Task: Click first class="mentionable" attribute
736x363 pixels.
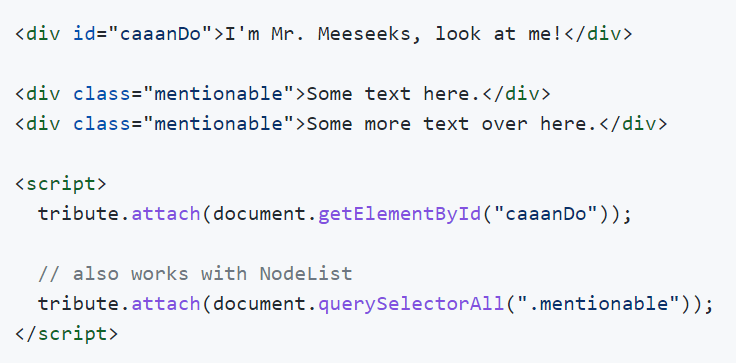Action: [x=184, y=94]
